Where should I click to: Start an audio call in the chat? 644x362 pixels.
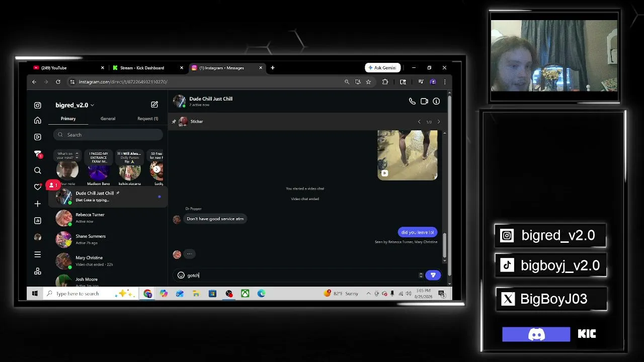point(412,101)
